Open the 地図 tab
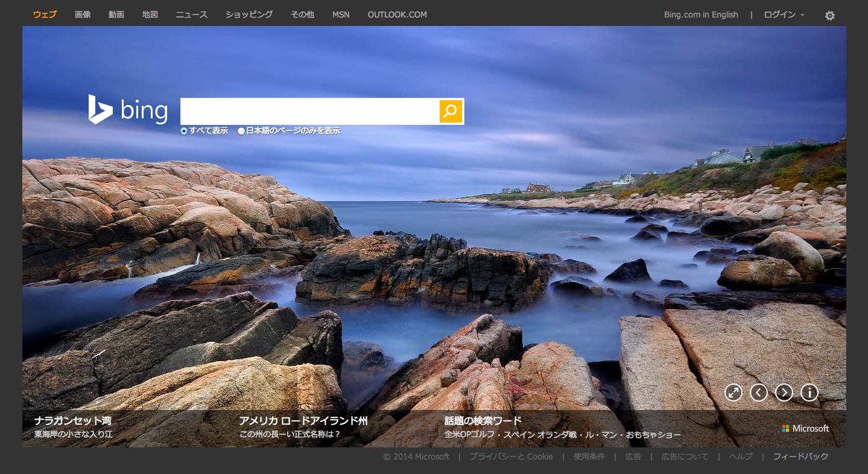This screenshot has width=868, height=474. point(150,14)
